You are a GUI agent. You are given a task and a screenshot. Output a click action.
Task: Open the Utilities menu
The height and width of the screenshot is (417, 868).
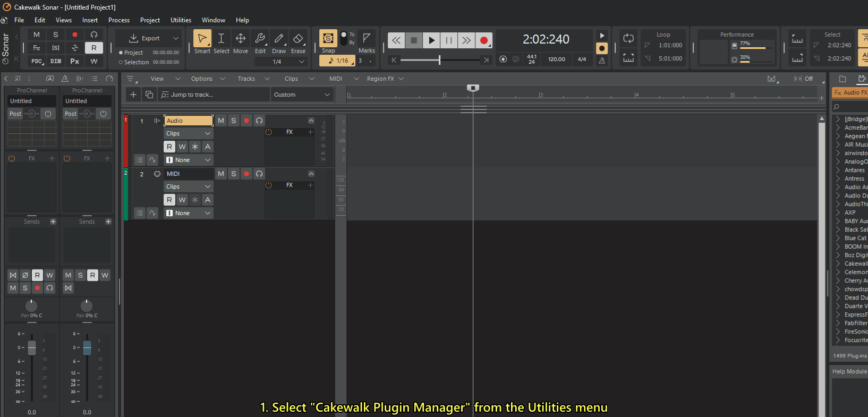(181, 20)
